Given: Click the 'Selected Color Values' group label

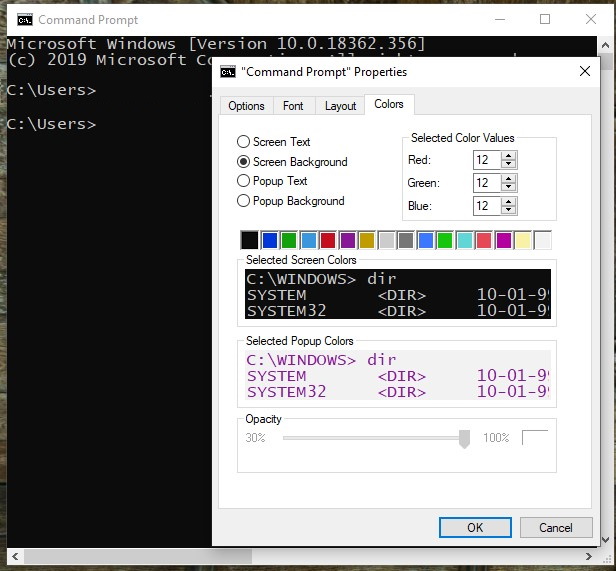Looking at the screenshot, I should 462,138.
